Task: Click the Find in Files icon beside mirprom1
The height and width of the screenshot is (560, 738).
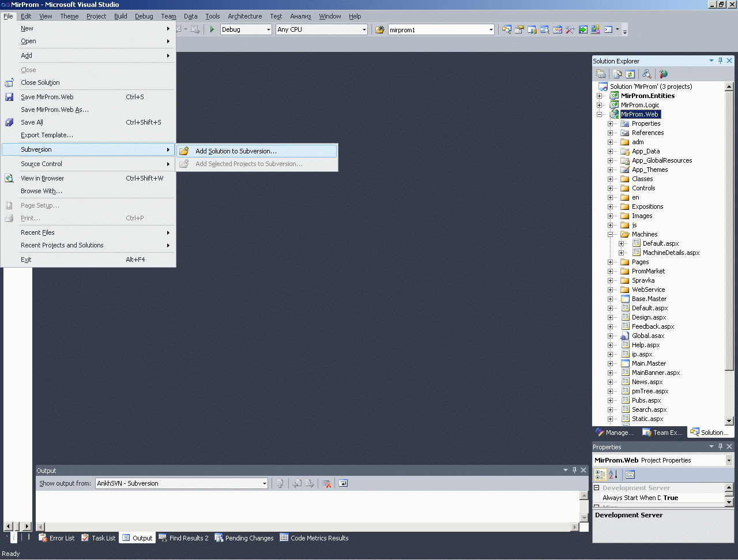Action: (x=380, y=29)
